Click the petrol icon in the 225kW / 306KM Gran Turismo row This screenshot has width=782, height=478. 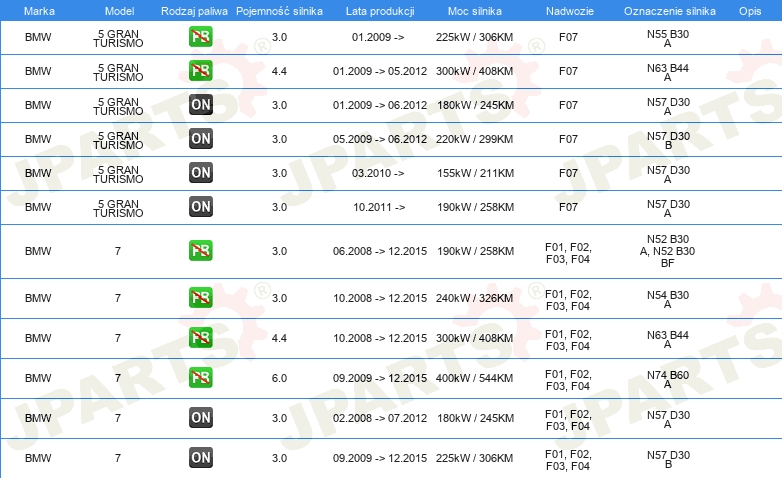(200, 37)
